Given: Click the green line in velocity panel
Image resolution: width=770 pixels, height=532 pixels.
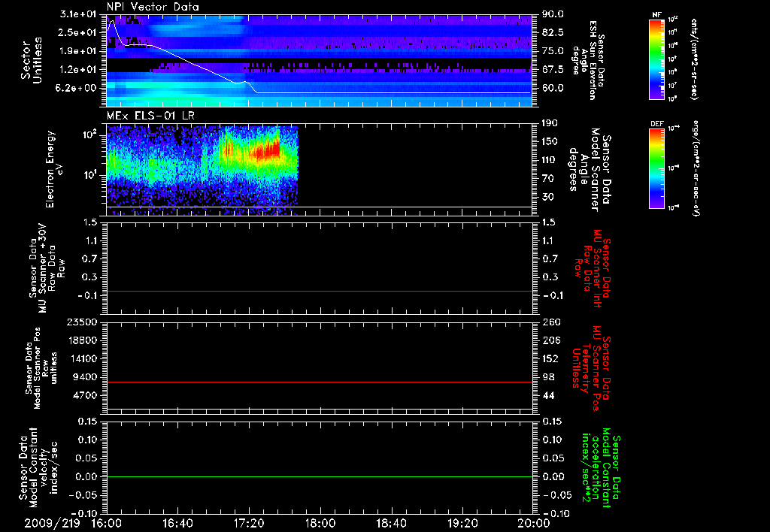Looking at the screenshot, I should click(320, 476).
